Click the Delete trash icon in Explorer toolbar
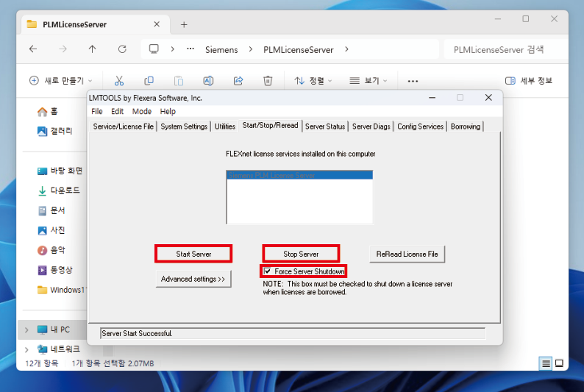The width and height of the screenshot is (584, 392). (x=268, y=81)
